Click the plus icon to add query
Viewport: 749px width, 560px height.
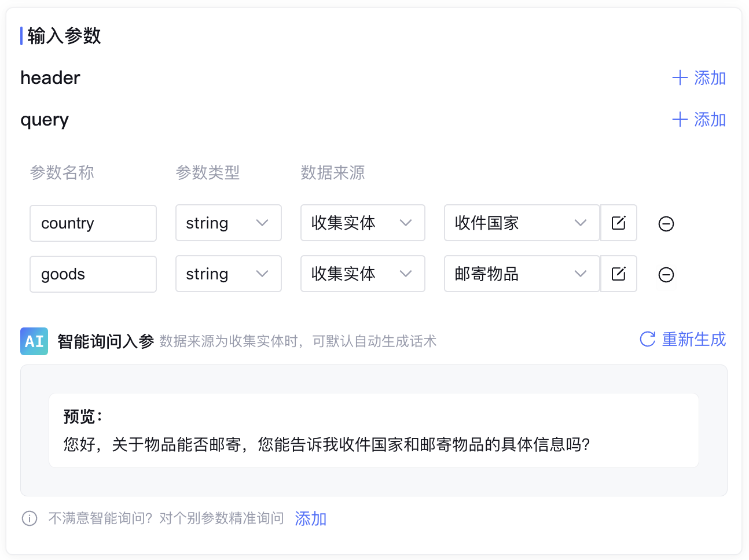(x=680, y=120)
